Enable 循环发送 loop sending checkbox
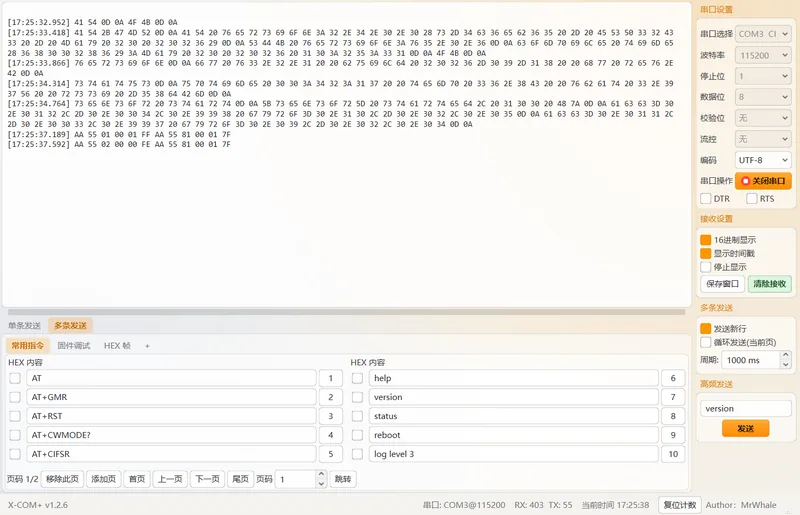The width and height of the screenshot is (800, 515). pyautogui.click(x=706, y=342)
